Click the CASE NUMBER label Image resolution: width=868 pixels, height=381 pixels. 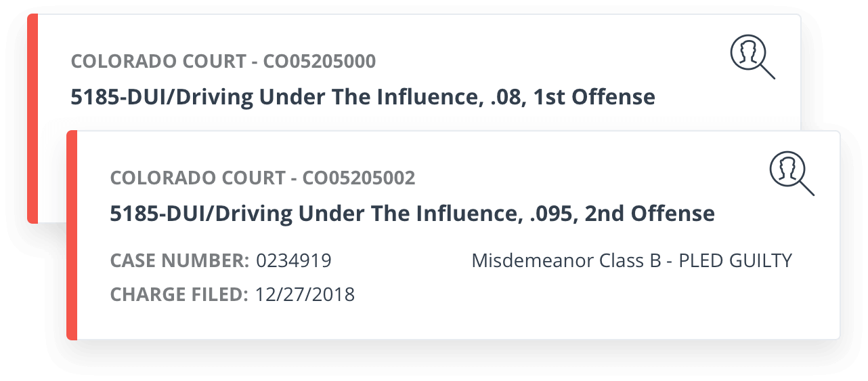(x=179, y=260)
